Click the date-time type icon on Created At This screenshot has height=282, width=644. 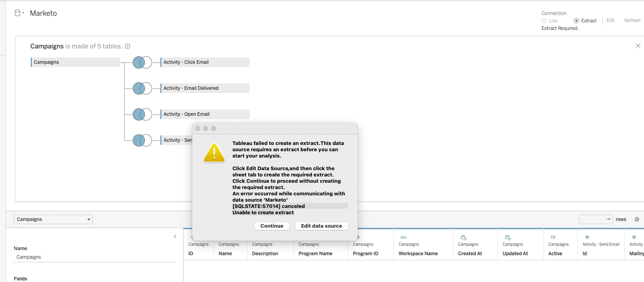464,237
